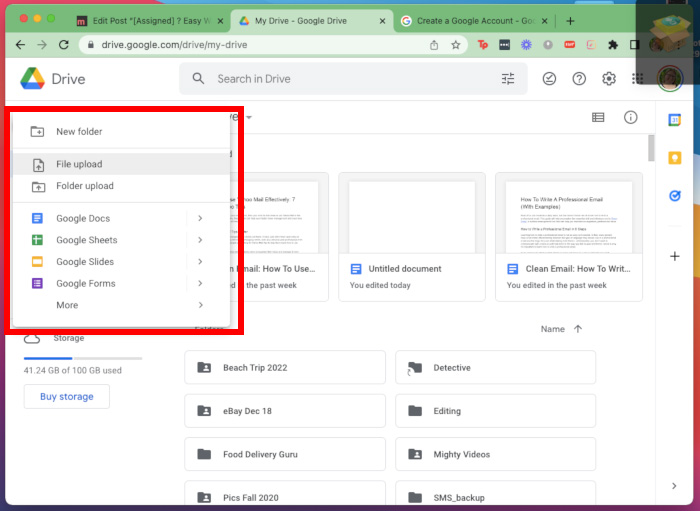
Task: Open the offline ready status icon
Action: point(549,79)
